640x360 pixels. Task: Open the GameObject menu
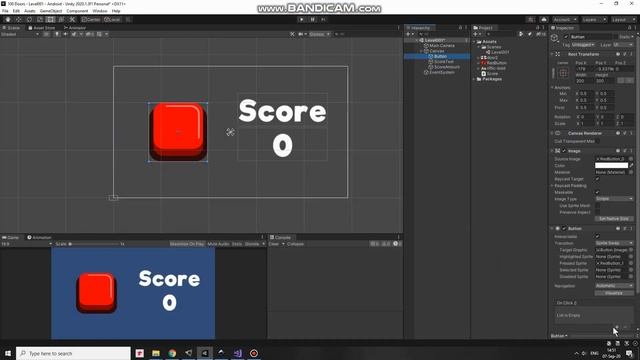click(x=51, y=11)
